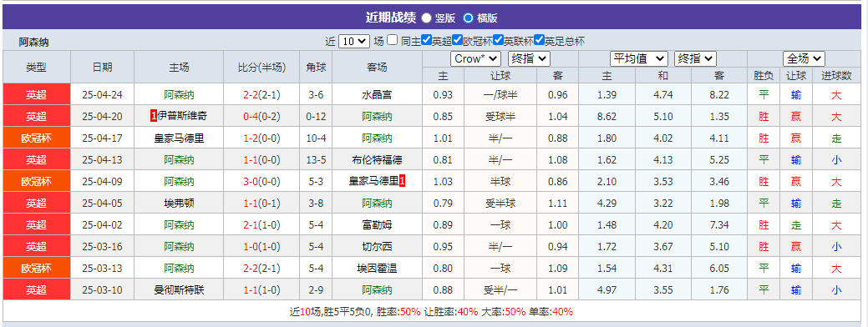Open the Crow* bookmaker dropdown
Image resolution: width=868 pixels, height=327 pixels.
tap(475, 58)
